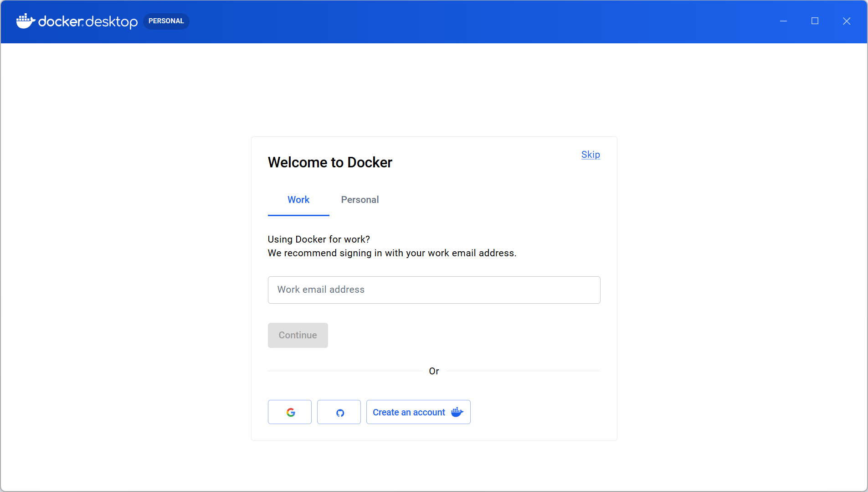
Task: Click the 'Using Docker for work?' text
Action: click(319, 239)
